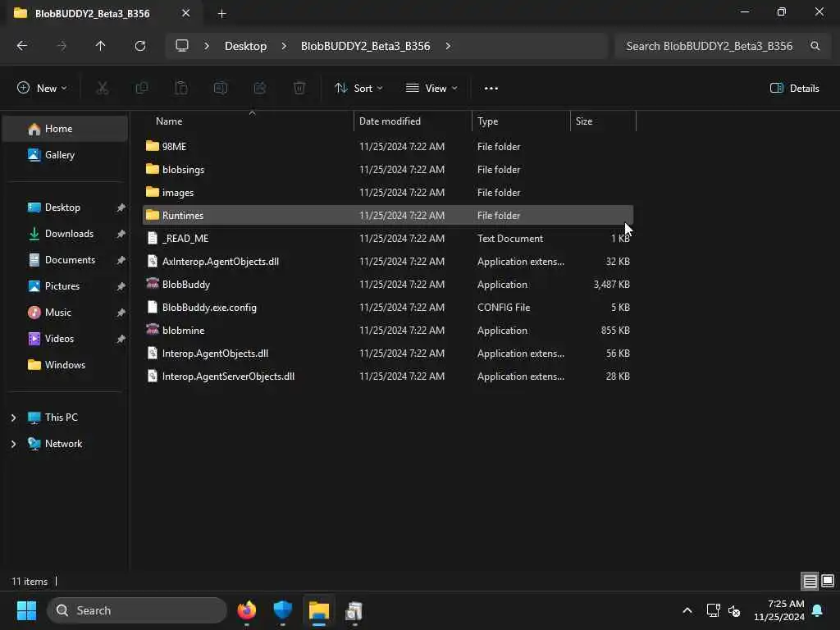The height and width of the screenshot is (630, 840).
Task: Switch to details list view icon in status bar
Action: pos(810,581)
